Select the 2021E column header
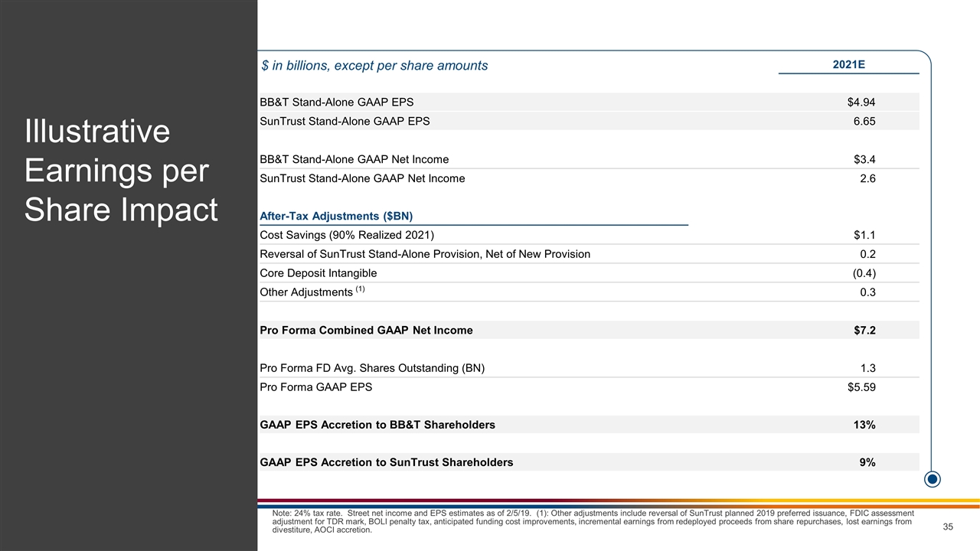The image size is (980, 551). click(848, 64)
